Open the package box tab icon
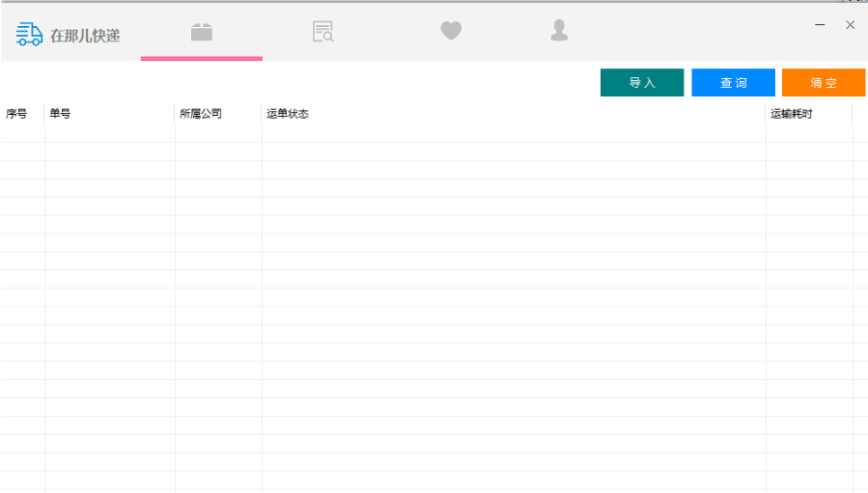 (x=202, y=32)
